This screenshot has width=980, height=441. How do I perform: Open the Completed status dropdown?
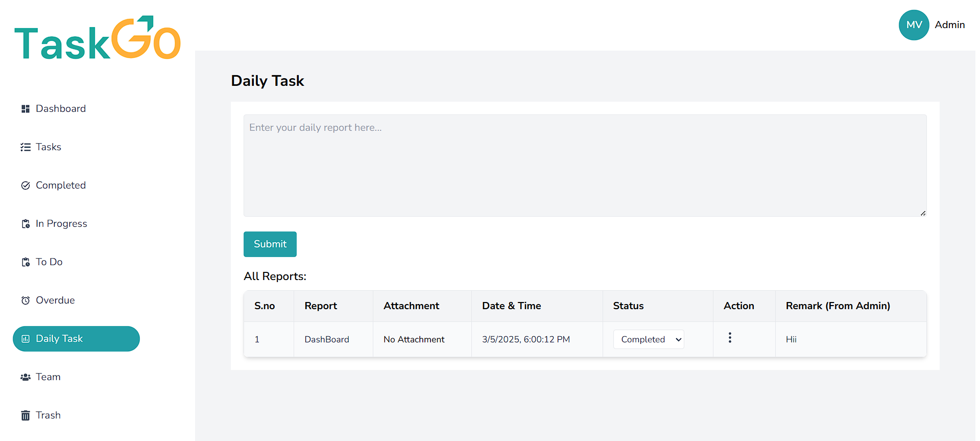(649, 339)
